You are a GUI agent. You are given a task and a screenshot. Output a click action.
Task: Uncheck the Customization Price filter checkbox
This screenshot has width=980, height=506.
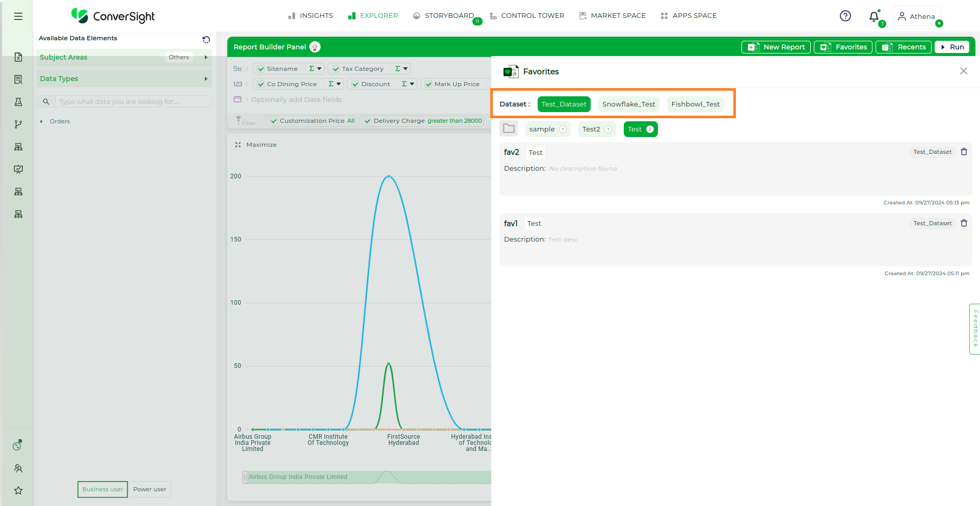click(274, 121)
